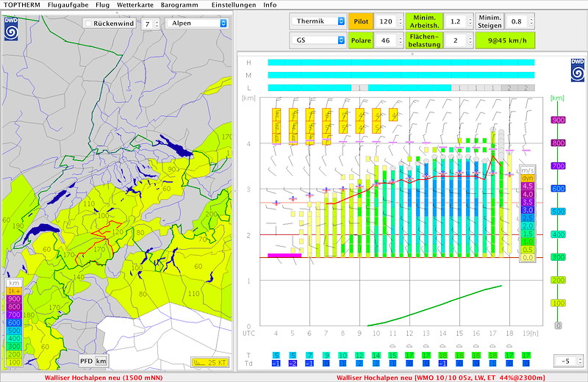Screen dimensions: 588x382
Task: Click the 400 marker on green km scale
Action: click(x=558, y=234)
